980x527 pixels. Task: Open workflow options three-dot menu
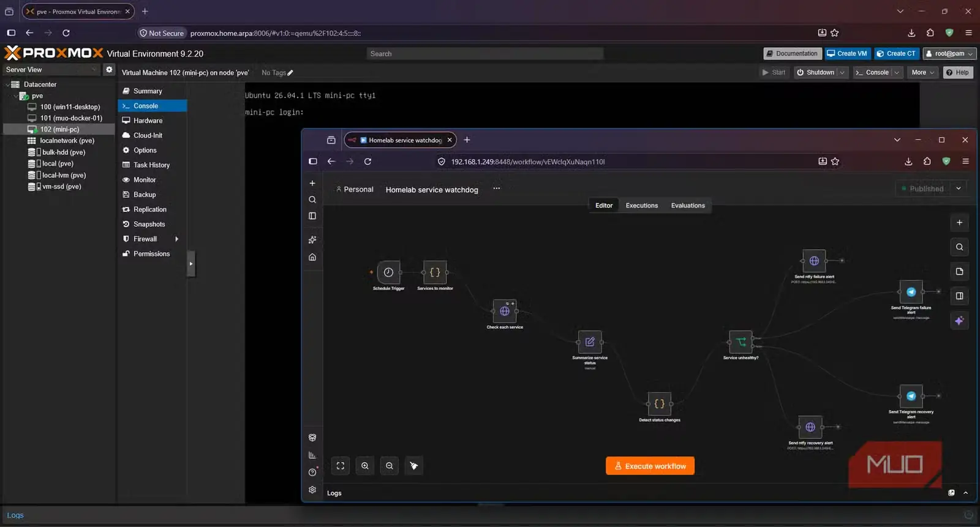click(x=497, y=189)
